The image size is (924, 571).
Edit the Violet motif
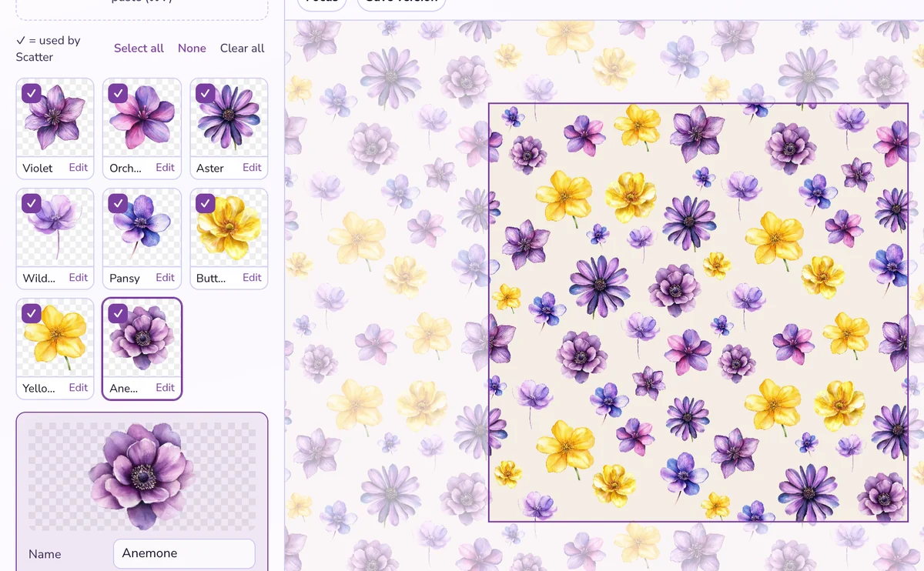[x=79, y=168]
